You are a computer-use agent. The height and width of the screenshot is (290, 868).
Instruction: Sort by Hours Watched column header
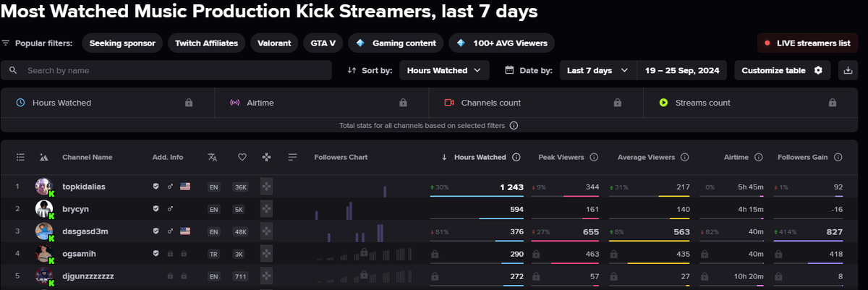[480, 157]
